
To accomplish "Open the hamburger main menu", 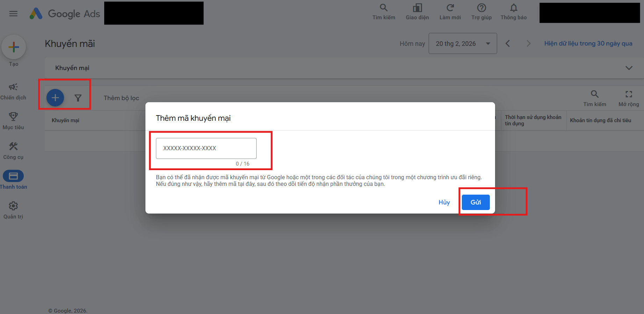I will (x=13, y=14).
